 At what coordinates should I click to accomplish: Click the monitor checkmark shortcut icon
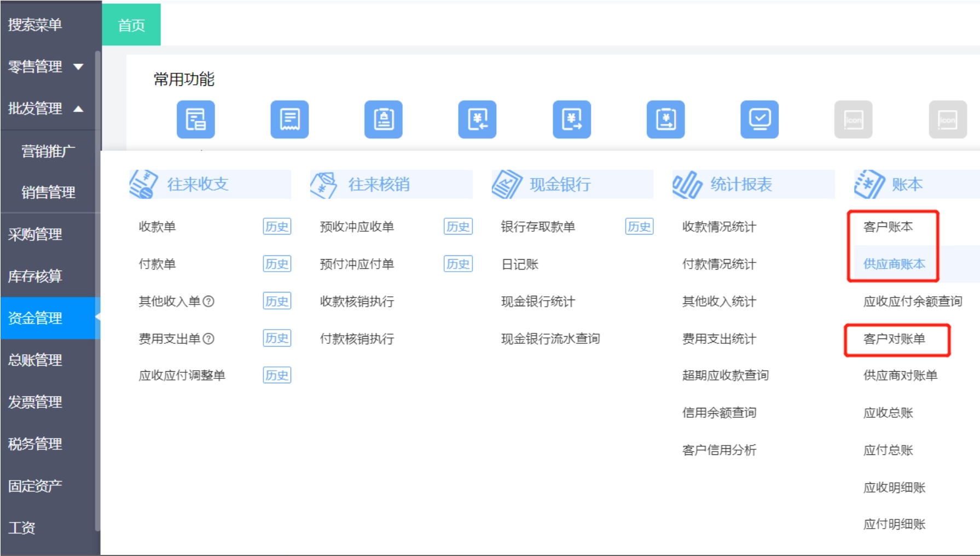coord(759,119)
